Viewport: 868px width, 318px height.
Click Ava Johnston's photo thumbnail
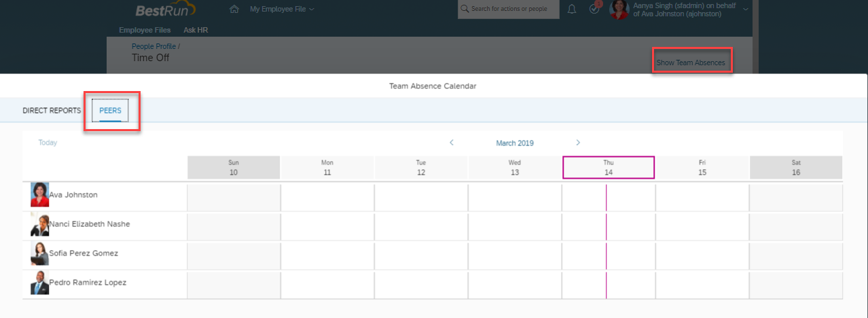click(40, 195)
